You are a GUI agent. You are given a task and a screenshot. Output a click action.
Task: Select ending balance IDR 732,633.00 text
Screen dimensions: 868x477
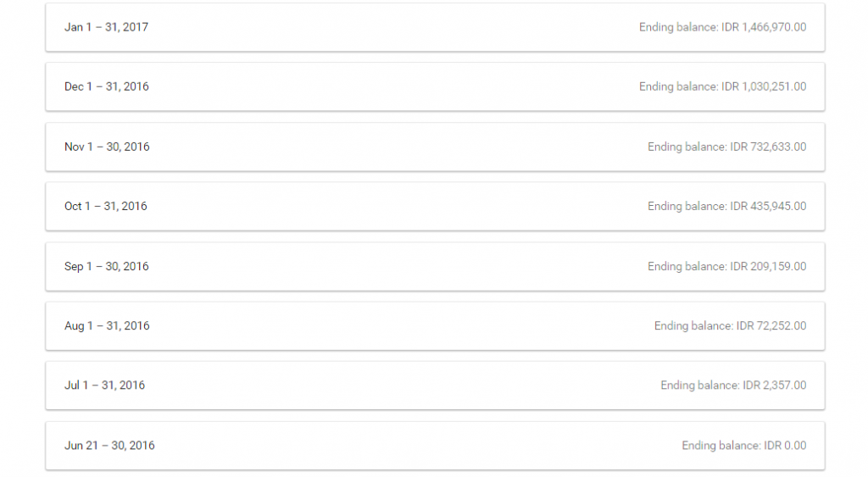[x=726, y=147]
